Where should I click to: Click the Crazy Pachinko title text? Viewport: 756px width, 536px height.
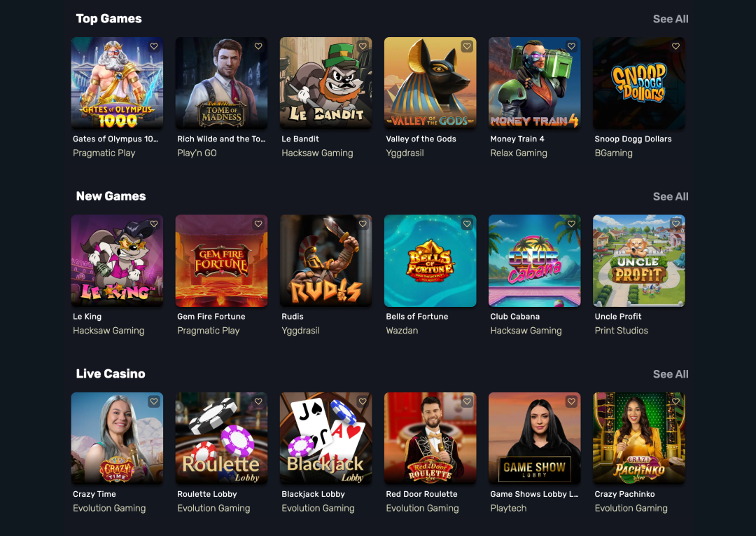click(x=625, y=494)
